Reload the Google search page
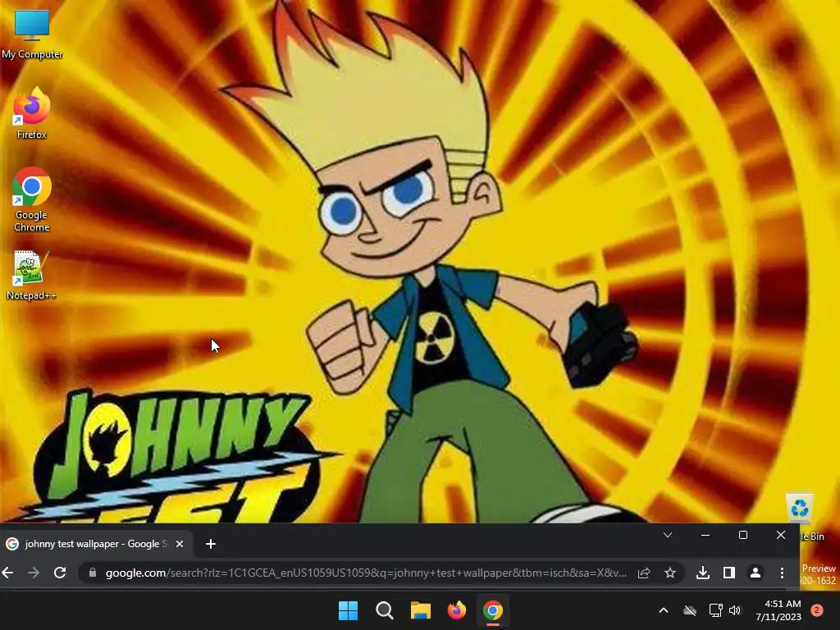 pos(59,573)
